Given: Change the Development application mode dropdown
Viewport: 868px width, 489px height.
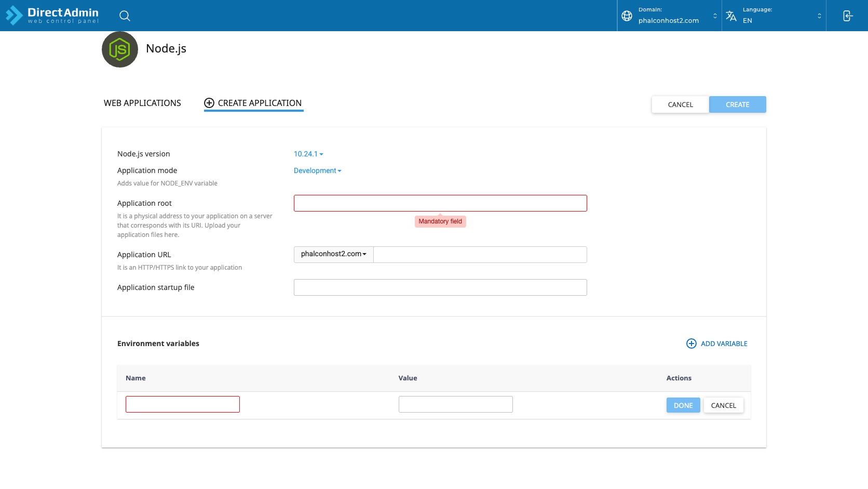Looking at the screenshot, I should 318,170.
